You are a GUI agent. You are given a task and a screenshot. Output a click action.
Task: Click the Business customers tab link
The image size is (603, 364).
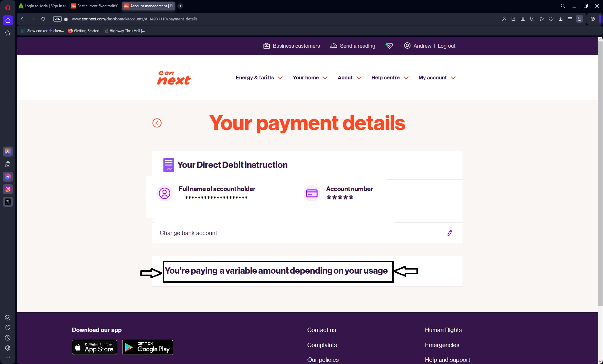pyautogui.click(x=291, y=45)
